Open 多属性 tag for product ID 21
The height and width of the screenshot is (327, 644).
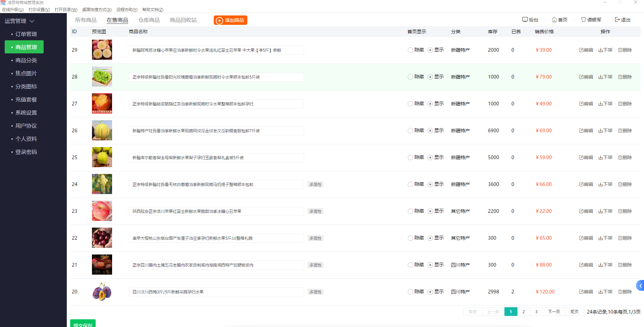pyautogui.click(x=315, y=265)
